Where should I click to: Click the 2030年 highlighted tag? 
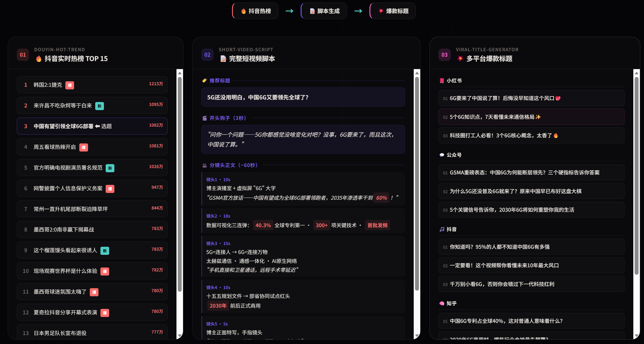pos(218,306)
